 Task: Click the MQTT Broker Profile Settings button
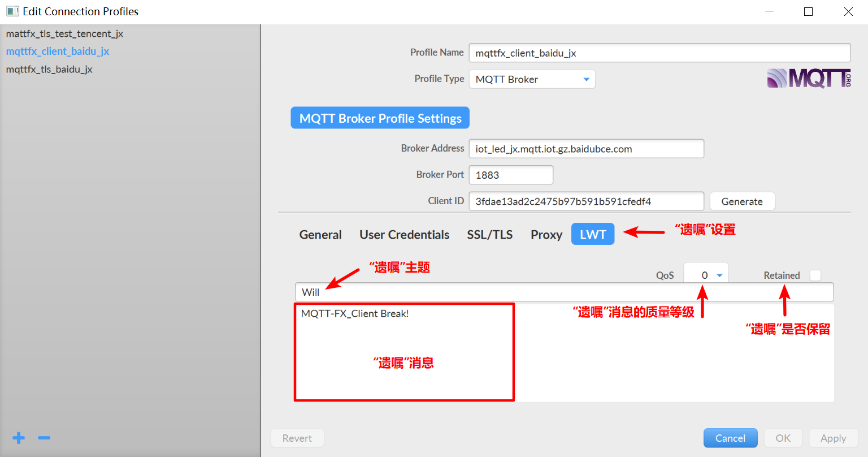pyautogui.click(x=380, y=118)
